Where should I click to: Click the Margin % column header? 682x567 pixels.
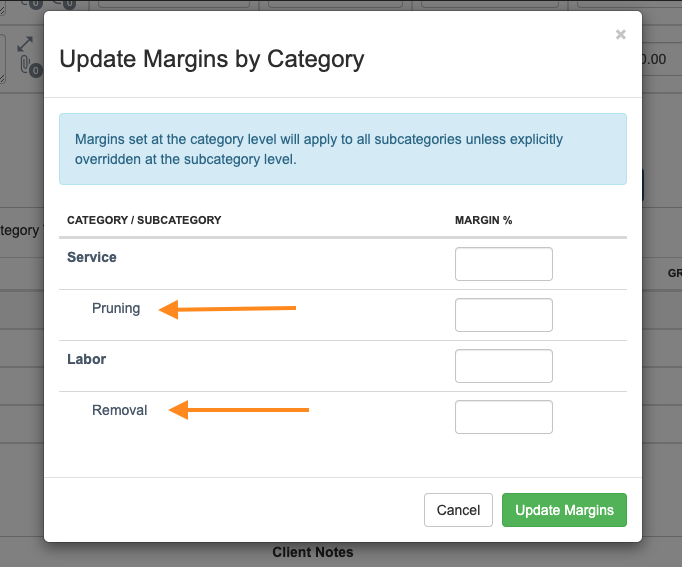(483, 220)
